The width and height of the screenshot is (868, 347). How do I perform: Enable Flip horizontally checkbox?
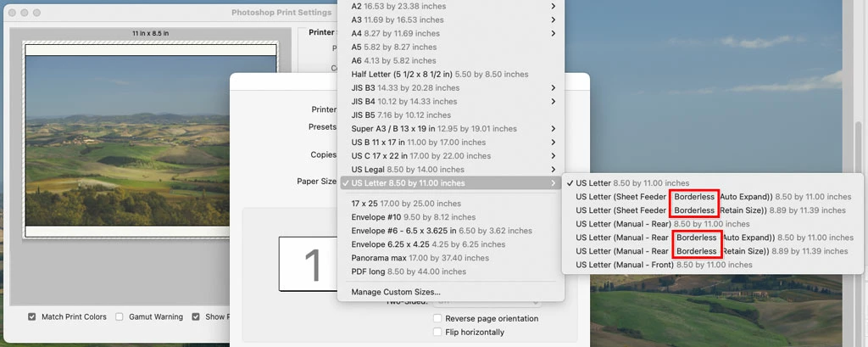pos(437,332)
